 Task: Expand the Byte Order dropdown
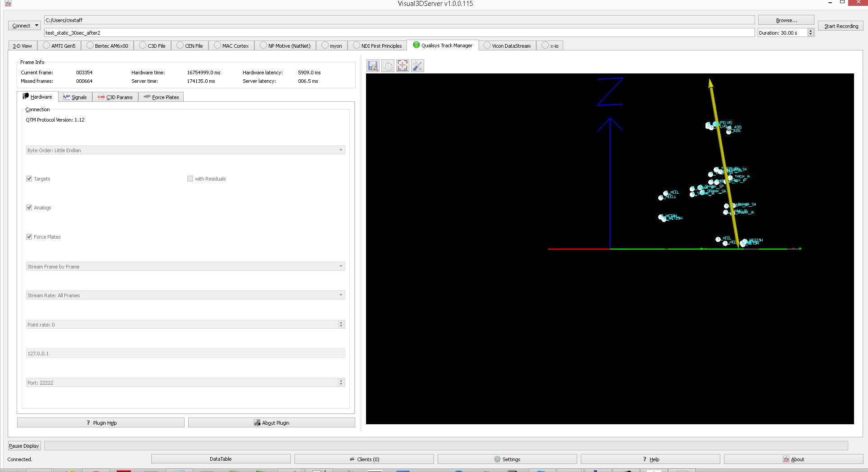click(x=341, y=150)
